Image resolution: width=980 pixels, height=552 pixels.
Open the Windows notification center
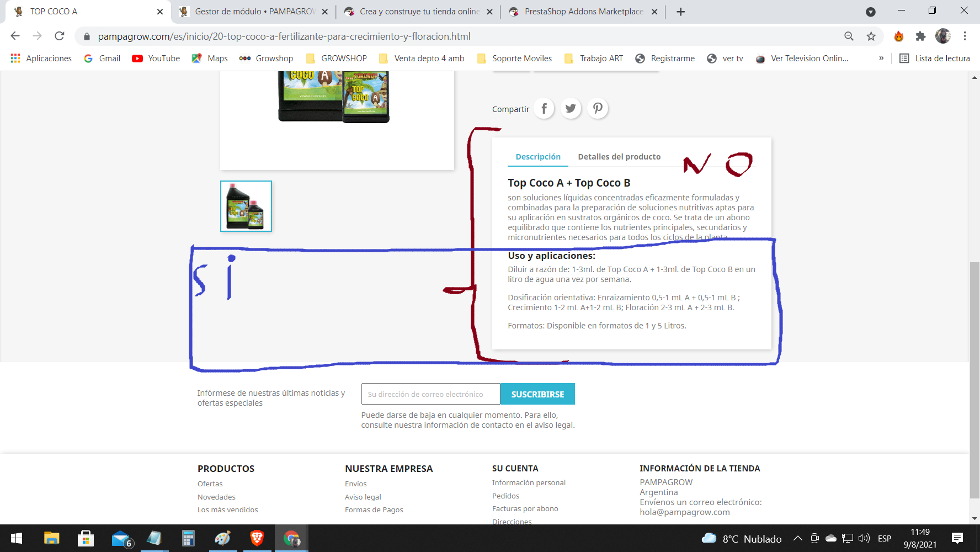coord(957,538)
